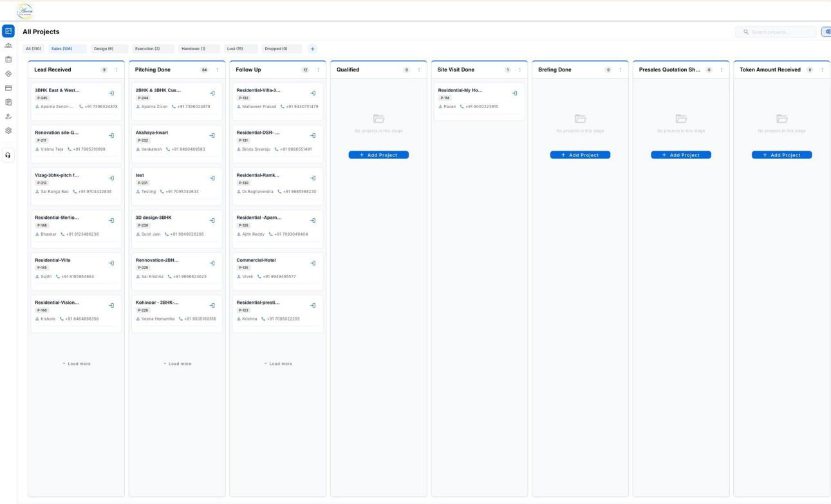Click phone number +91 9949495577 for Vivek

click(280, 276)
